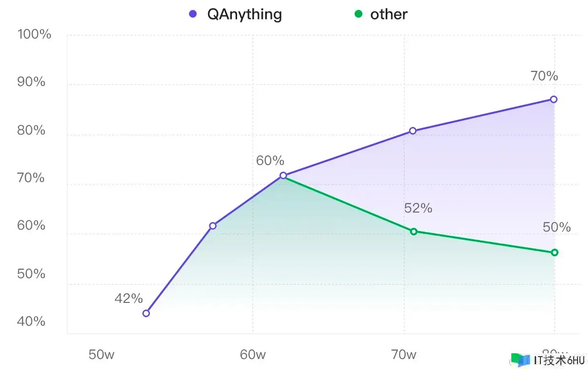Click the 60w x-axis label
Viewport: 588px width, 369px height.
click(x=253, y=355)
